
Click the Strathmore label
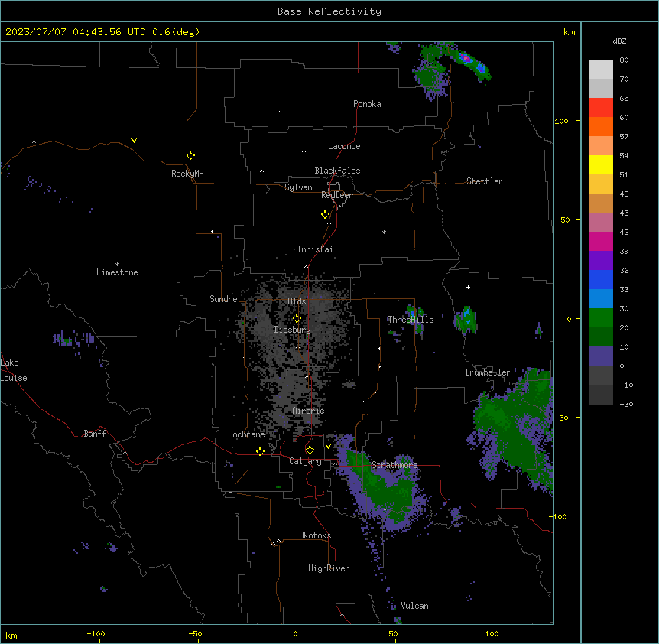point(394,465)
